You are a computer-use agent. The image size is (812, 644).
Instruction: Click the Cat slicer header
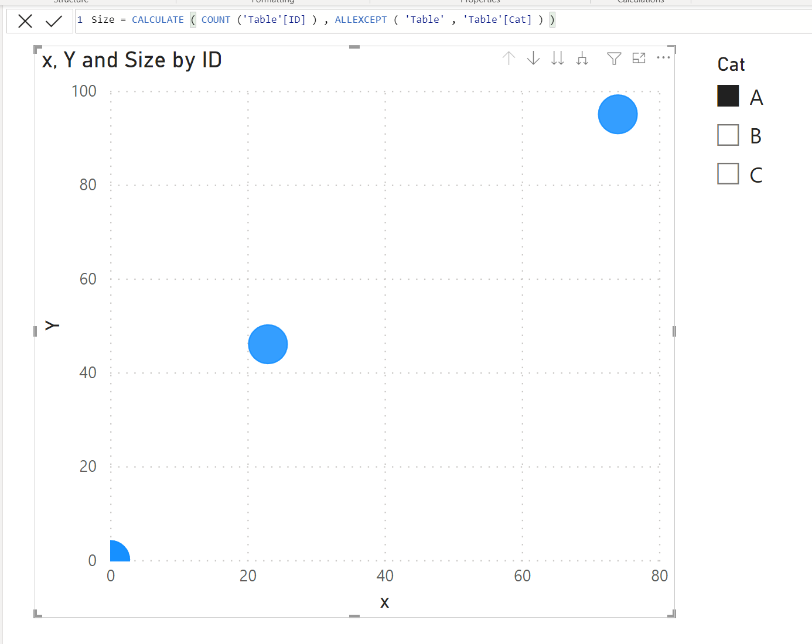coord(731,64)
